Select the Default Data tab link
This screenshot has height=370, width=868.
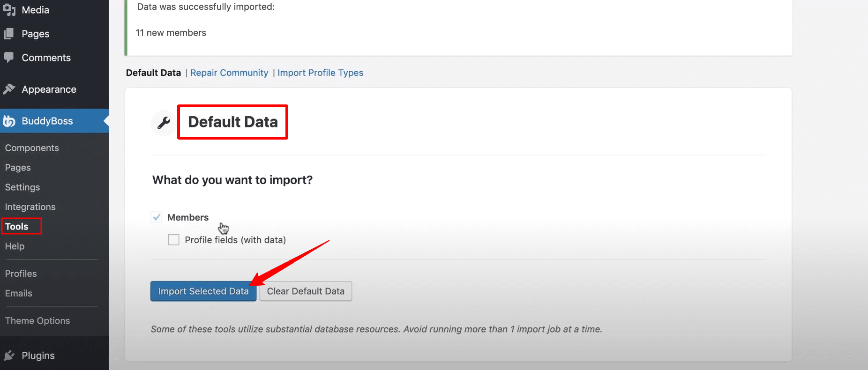coord(153,73)
